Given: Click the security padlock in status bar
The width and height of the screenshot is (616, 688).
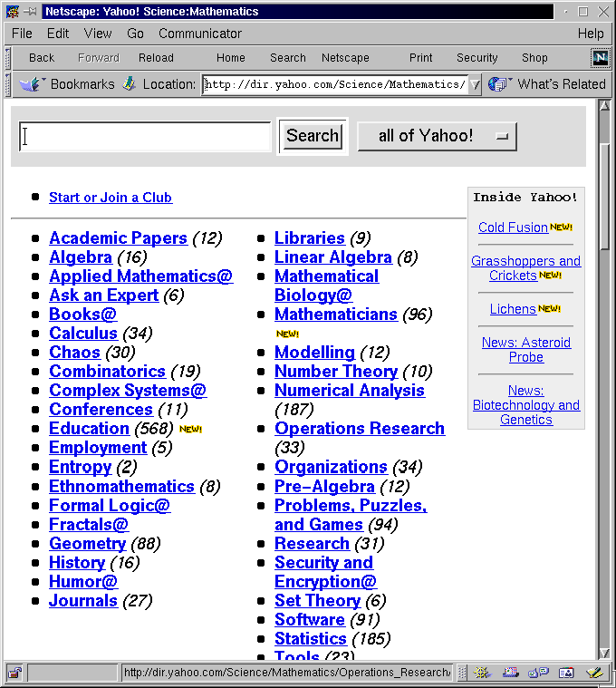Looking at the screenshot, I should pos(14,673).
